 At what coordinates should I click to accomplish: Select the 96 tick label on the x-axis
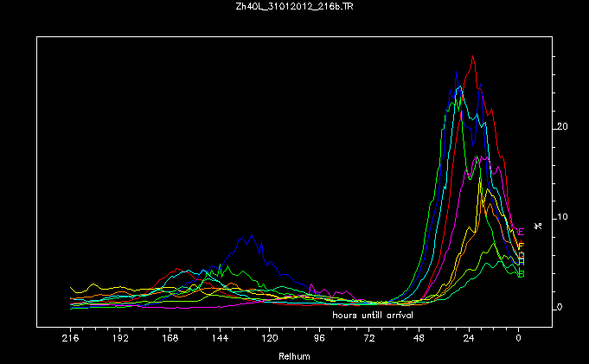pyautogui.click(x=319, y=340)
